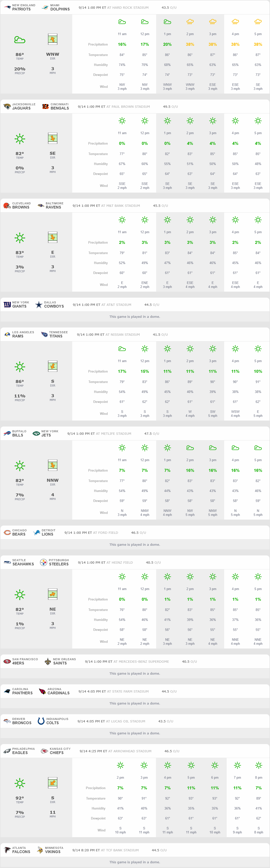
Task: Click the dome notice under Giants-Cowboys game
Action: click(x=135, y=317)
